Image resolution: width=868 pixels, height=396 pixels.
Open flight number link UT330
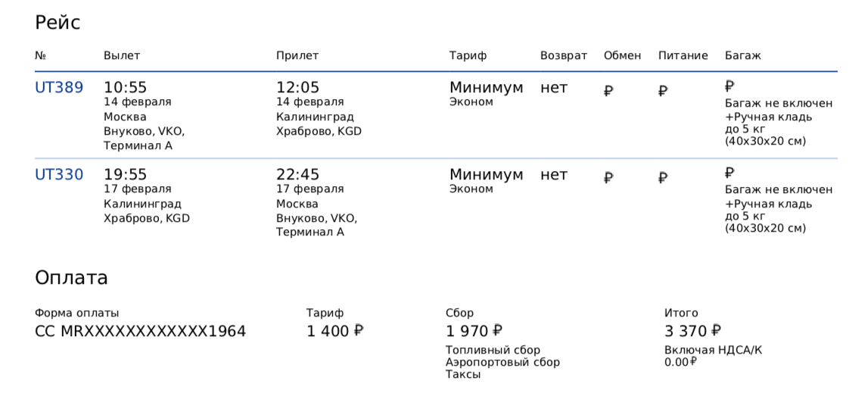tap(59, 175)
